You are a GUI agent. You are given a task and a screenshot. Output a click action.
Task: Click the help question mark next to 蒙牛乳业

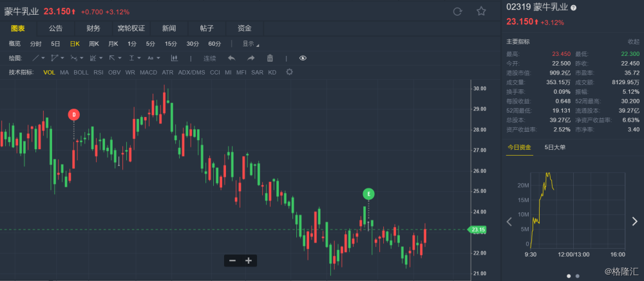point(574,7)
